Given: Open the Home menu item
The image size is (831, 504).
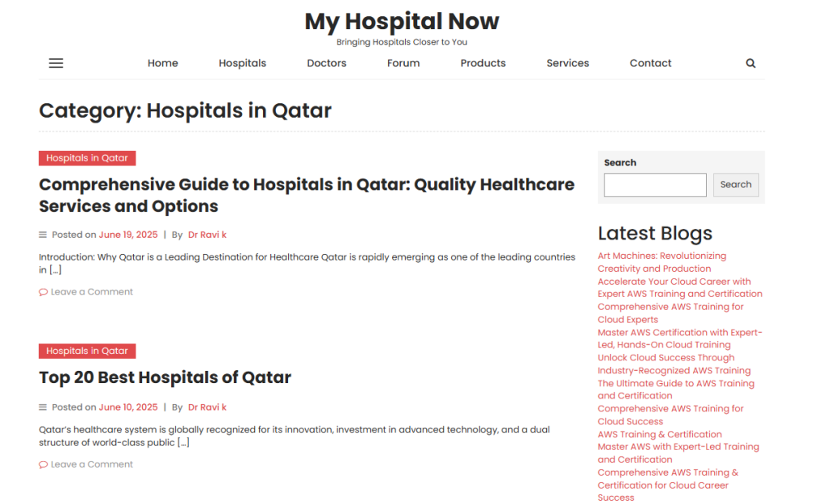Looking at the screenshot, I should (x=162, y=63).
